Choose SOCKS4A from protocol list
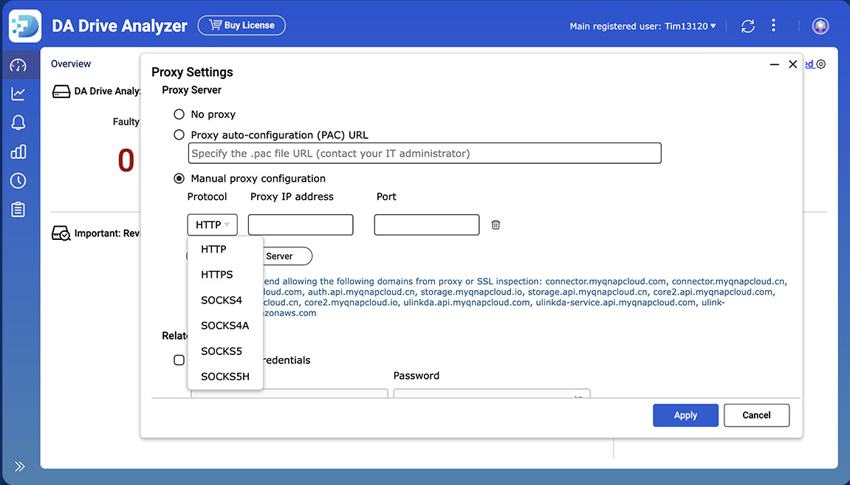The height and width of the screenshot is (485, 850). click(225, 326)
